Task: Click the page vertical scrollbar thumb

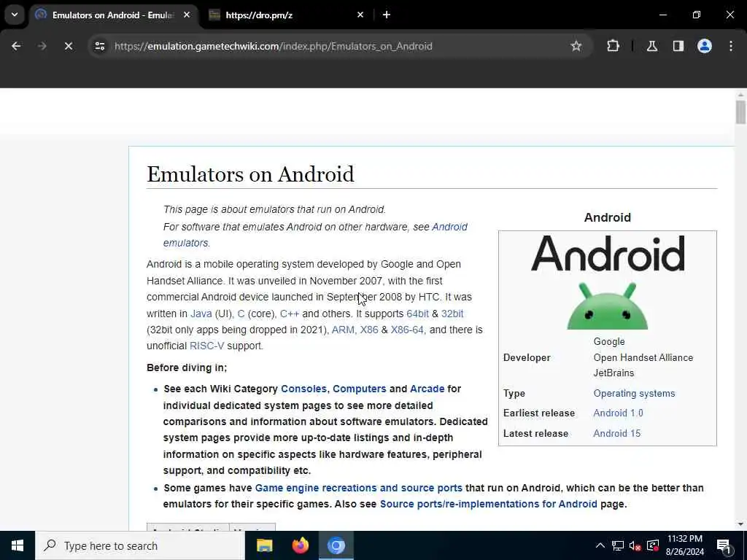Action: point(740,112)
